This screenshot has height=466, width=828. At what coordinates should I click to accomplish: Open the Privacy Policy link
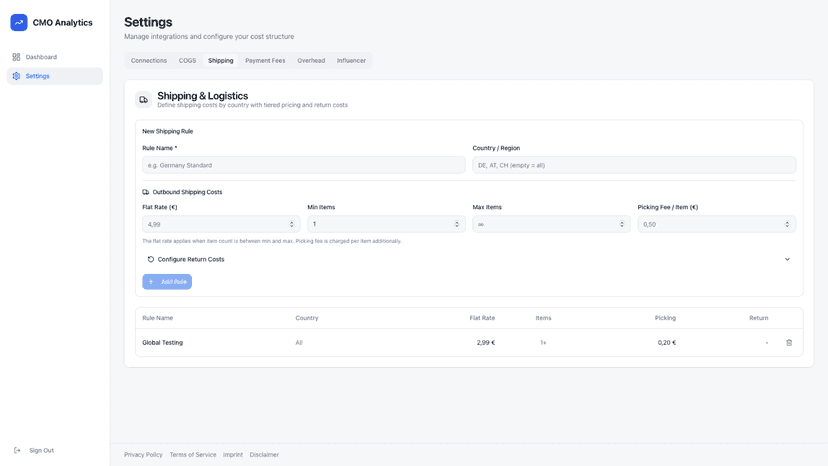coord(143,454)
